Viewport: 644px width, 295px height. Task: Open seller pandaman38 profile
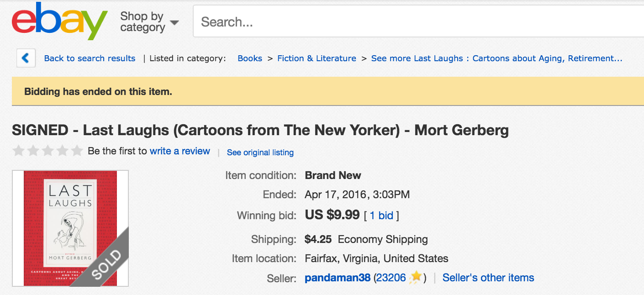click(x=338, y=278)
